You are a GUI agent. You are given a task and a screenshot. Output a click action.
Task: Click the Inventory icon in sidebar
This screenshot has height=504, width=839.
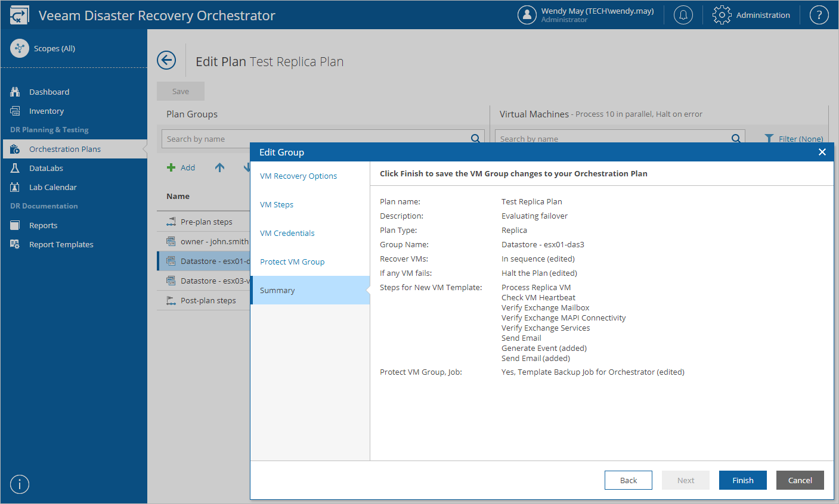coord(16,111)
